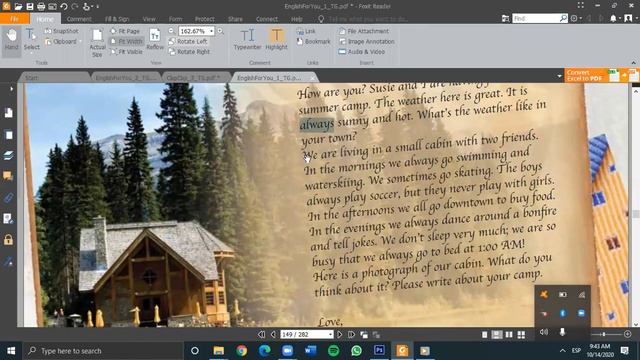
Task: Go to the previous page
Action: (273, 334)
